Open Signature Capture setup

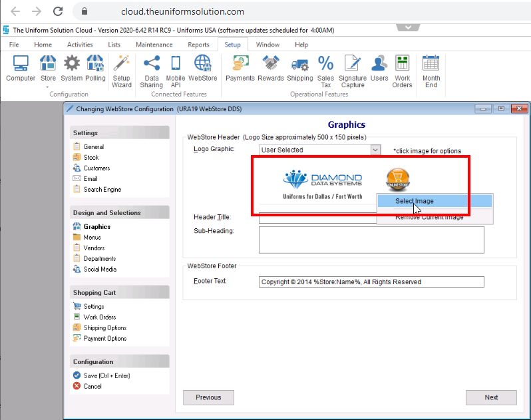coord(353,72)
